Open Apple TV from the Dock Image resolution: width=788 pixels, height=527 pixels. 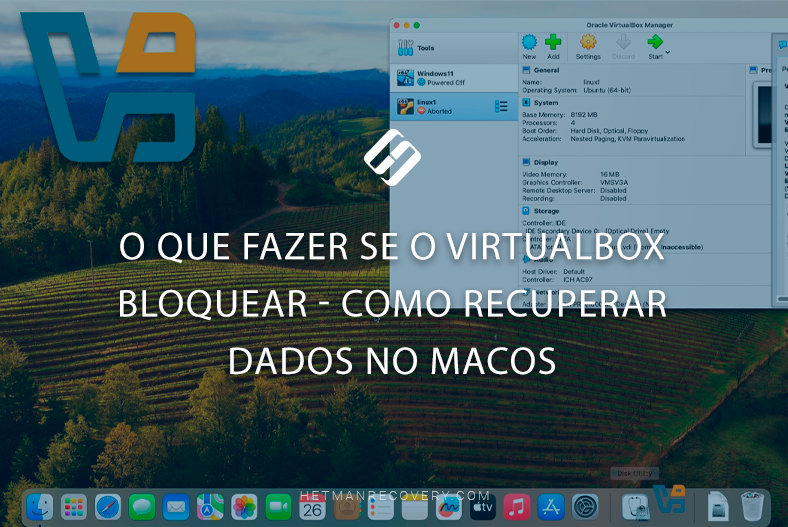click(x=482, y=506)
